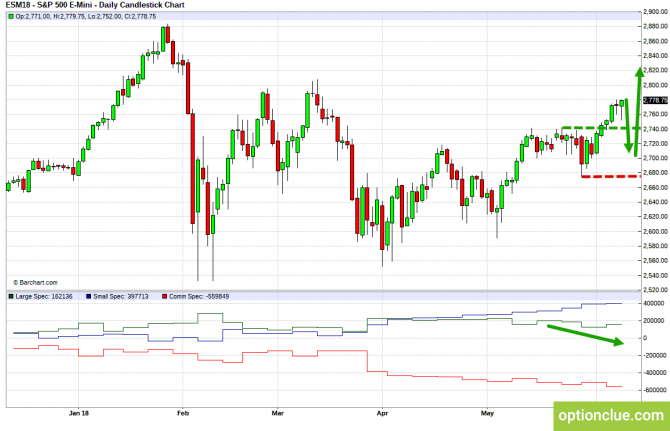
Task: Click the 2,660.00 price axis label
Action: [655, 188]
